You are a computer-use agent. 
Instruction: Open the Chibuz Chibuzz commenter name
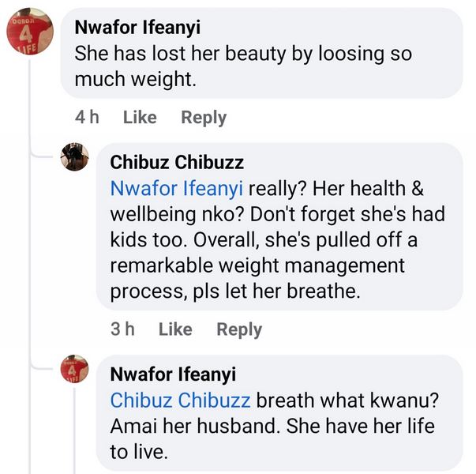coord(177,163)
